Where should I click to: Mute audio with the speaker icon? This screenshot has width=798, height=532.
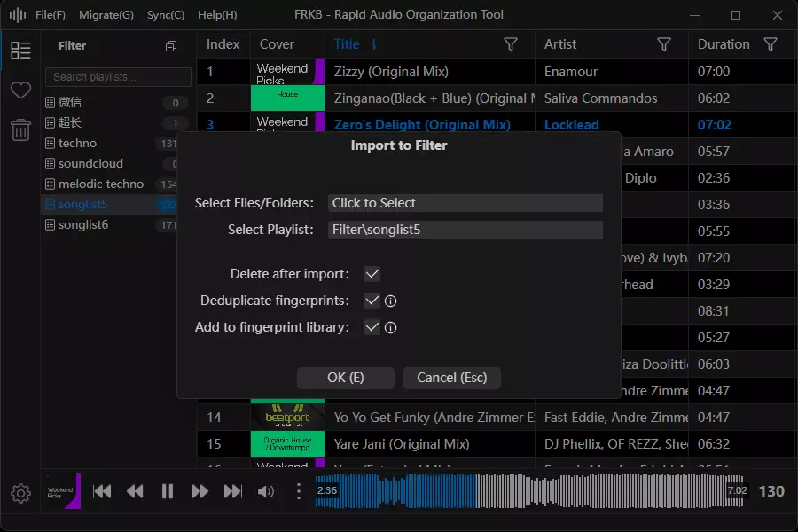265,491
